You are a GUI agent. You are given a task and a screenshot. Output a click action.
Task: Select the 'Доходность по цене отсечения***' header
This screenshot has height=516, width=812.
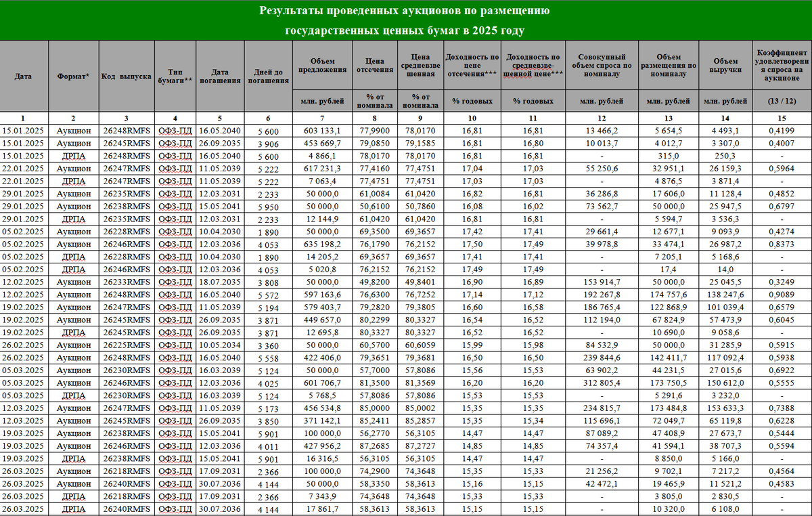(472, 65)
